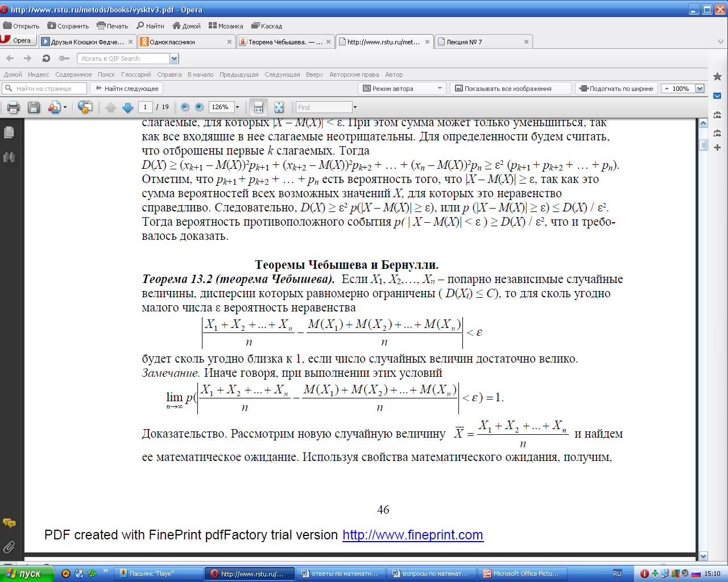728x582 pixels.
Task: Switch to Лекция № 7 tab
Action: tap(482, 41)
